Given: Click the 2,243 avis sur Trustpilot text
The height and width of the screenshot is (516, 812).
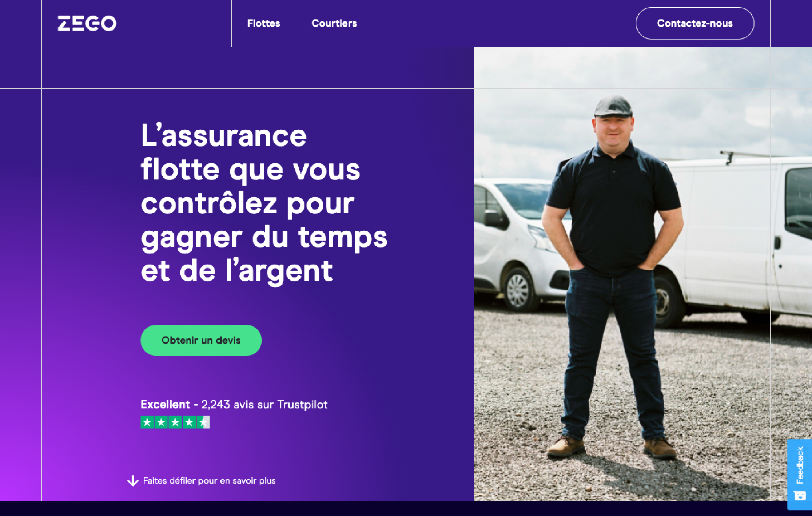Looking at the screenshot, I should coord(264,404).
